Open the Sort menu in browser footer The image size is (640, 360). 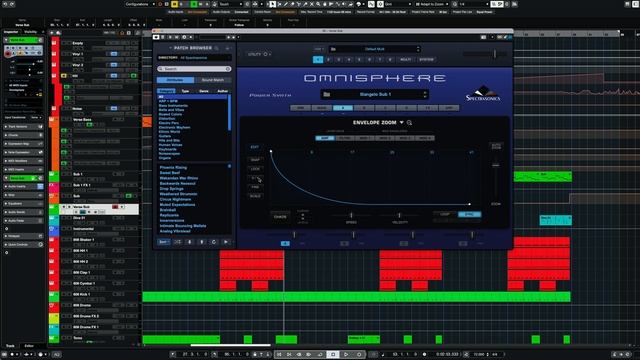pos(163,242)
